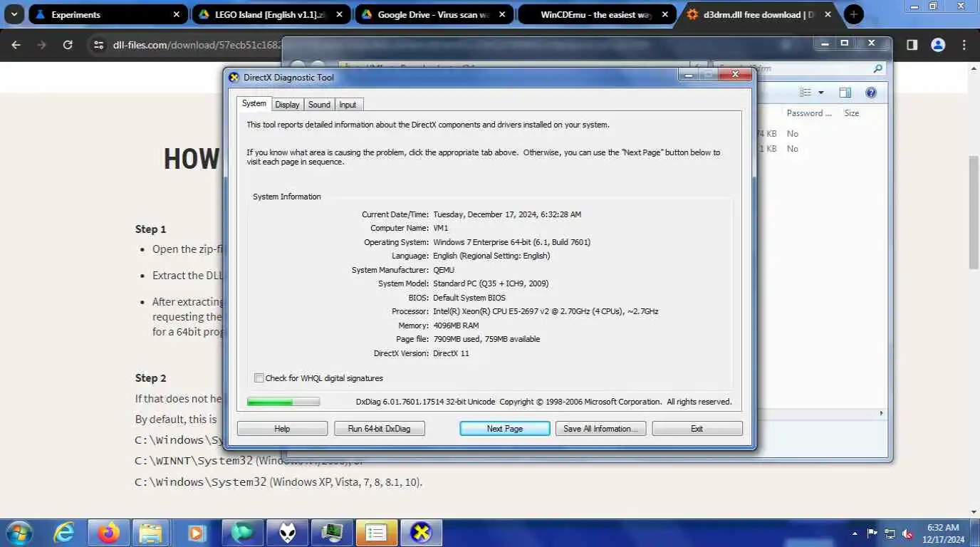Switch to the Input tab in DxDiag
This screenshot has height=547, width=980.
click(348, 105)
